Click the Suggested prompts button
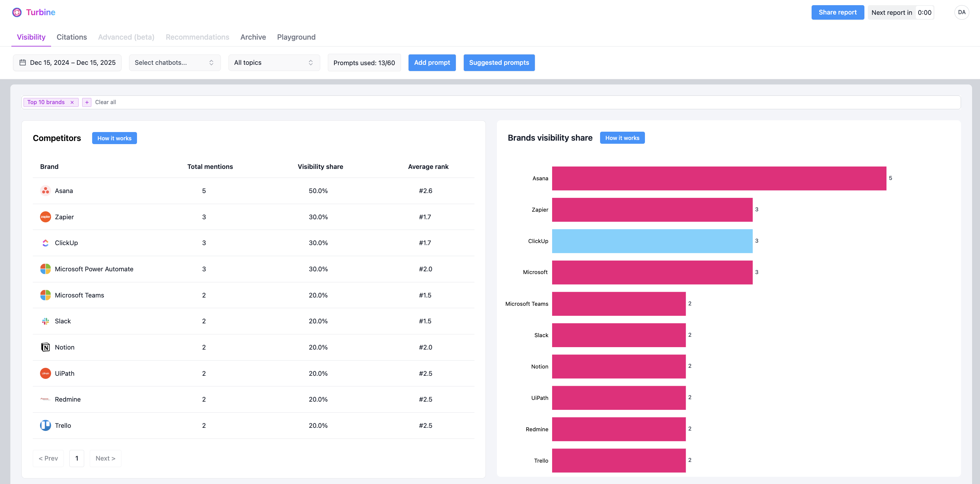980x484 pixels. coord(499,63)
